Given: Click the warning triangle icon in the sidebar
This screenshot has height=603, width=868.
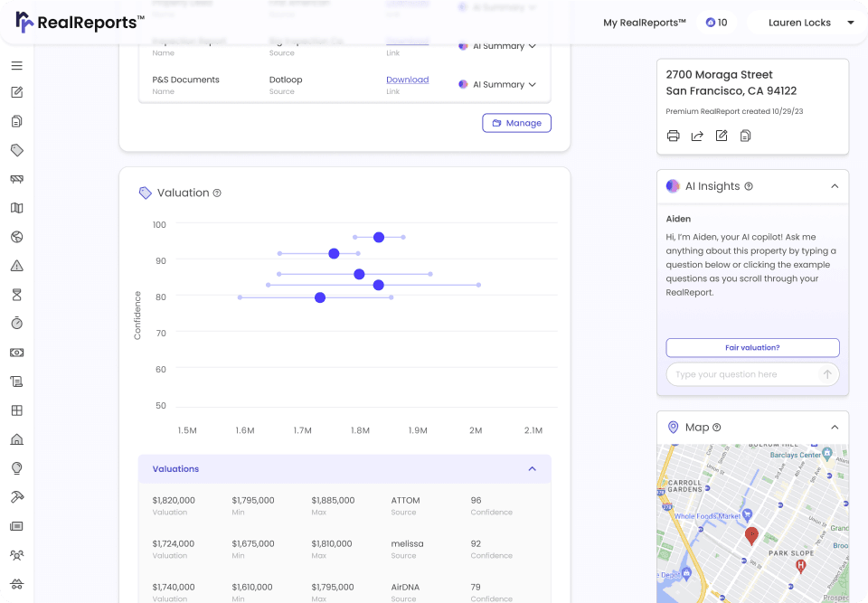Looking at the screenshot, I should click(16, 266).
